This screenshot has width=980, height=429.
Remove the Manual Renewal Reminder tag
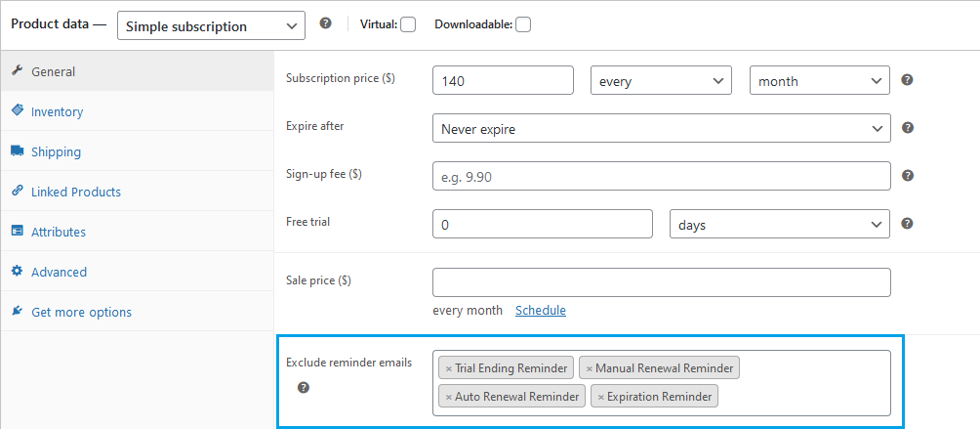590,368
